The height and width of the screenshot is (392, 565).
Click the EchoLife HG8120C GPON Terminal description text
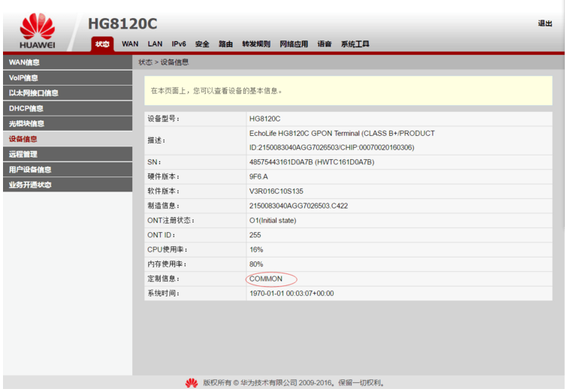[342, 140]
